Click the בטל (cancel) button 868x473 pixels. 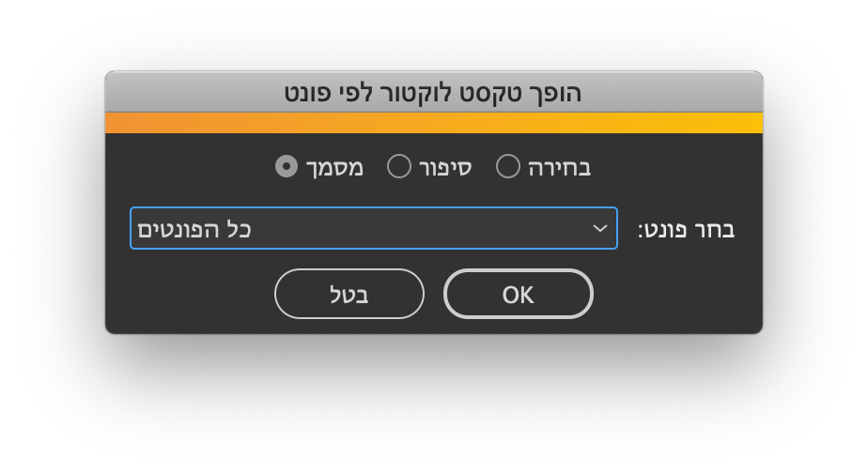(349, 294)
